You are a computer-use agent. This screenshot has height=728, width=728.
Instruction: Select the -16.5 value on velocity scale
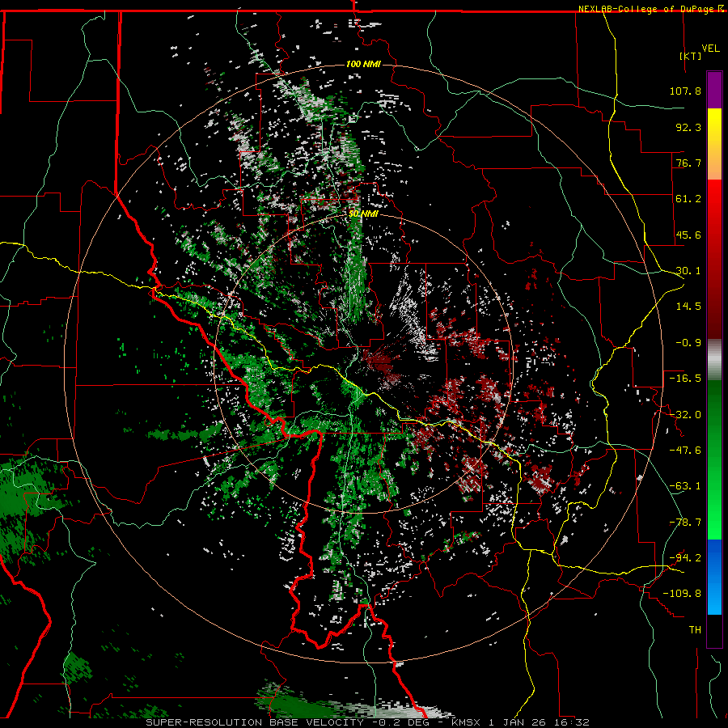pos(685,379)
